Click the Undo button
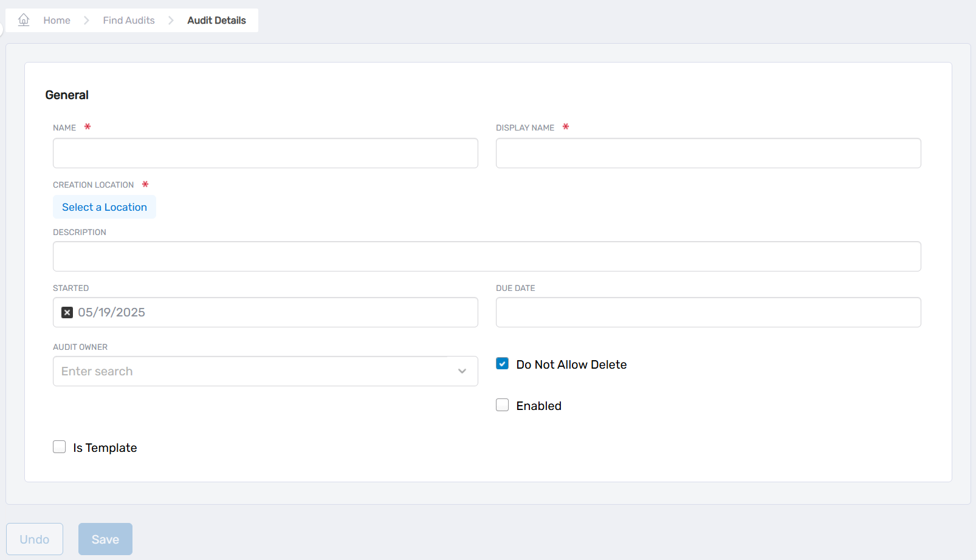Viewport: 976px width, 560px height. pyautogui.click(x=35, y=539)
